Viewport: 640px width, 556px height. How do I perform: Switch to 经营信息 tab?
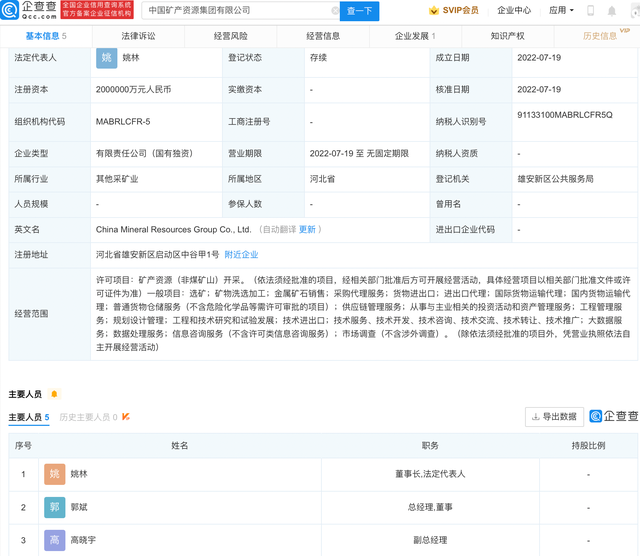pyautogui.click(x=323, y=36)
